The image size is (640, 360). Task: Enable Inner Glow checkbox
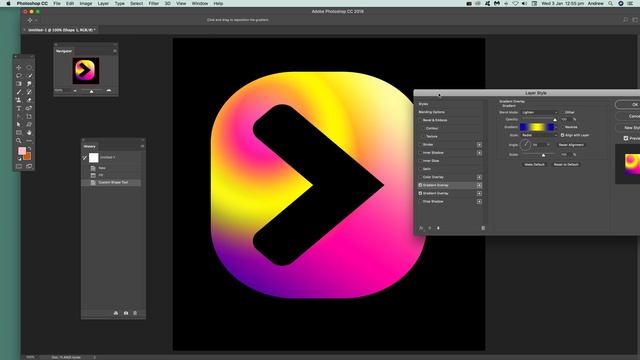coord(420,161)
